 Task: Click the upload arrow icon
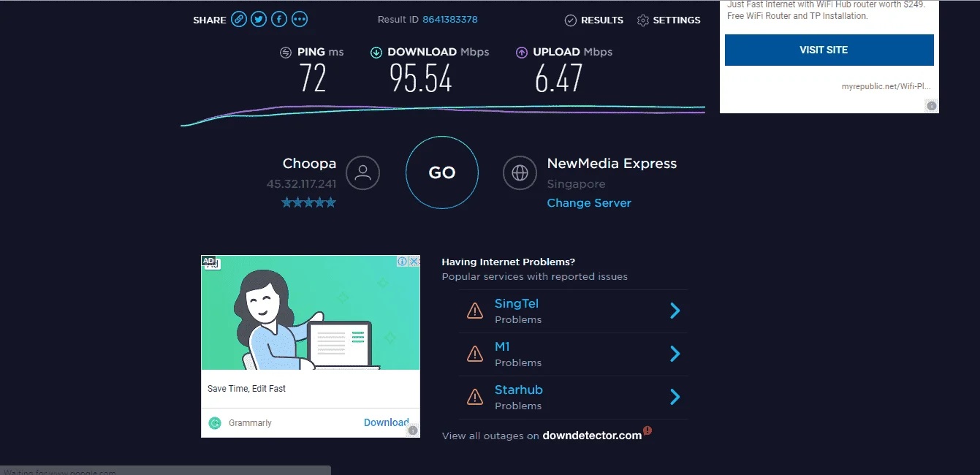click(522, 53)
